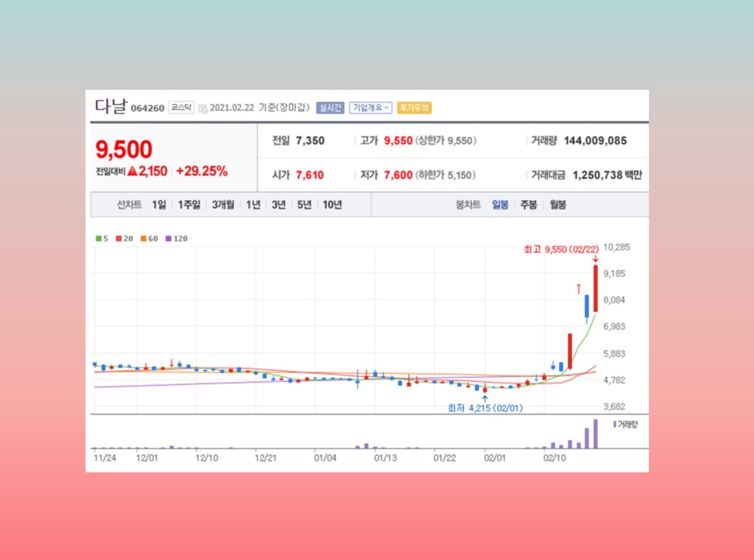Click the volume value 144,009,085
Screen dimensions: 754x560
tap(595, 141)
